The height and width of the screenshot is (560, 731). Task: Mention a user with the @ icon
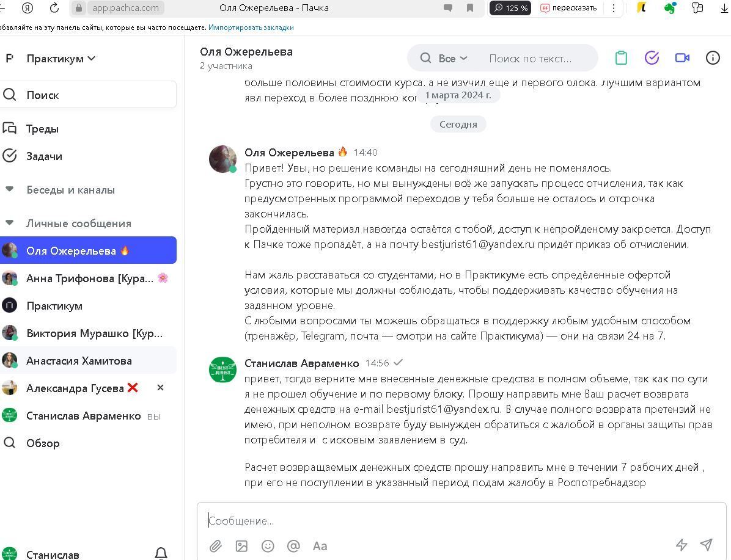pyautogui.click(x=293, y=546)
